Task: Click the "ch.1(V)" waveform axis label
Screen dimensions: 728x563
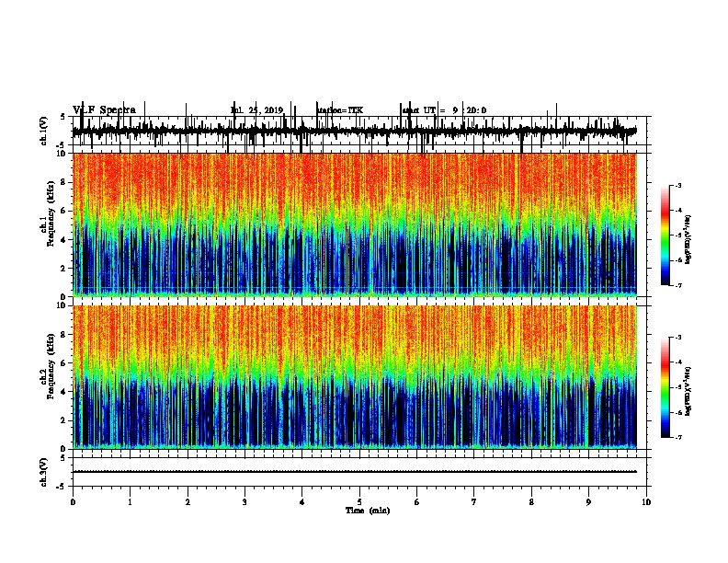Action: (44, 131)
